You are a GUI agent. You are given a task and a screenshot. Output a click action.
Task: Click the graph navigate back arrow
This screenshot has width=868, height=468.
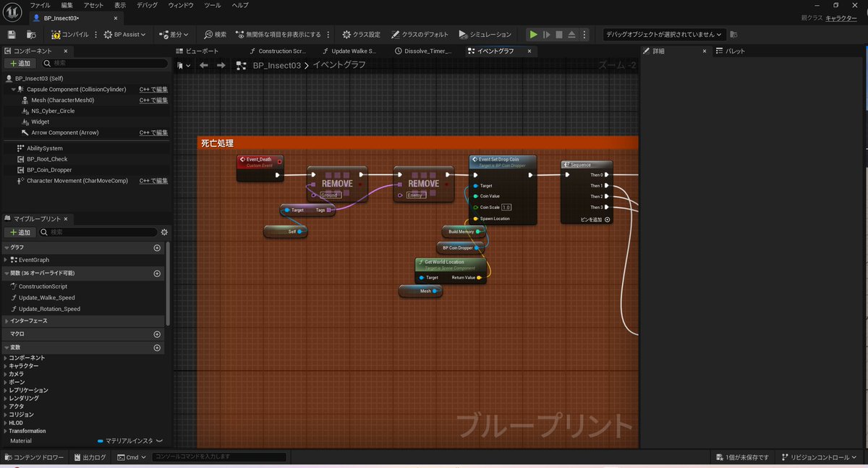coord(204,65)
